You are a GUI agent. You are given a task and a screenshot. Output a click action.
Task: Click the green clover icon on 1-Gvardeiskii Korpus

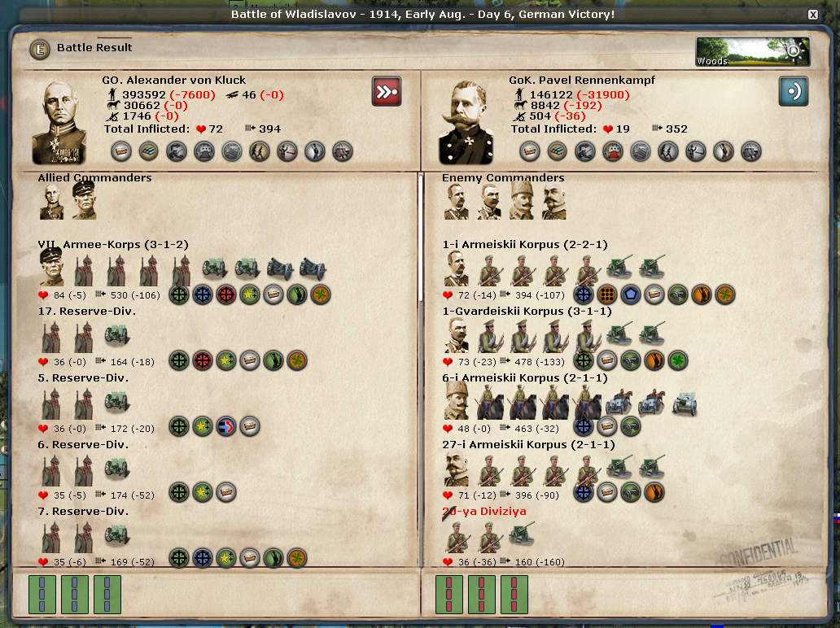tap(678, 360)
